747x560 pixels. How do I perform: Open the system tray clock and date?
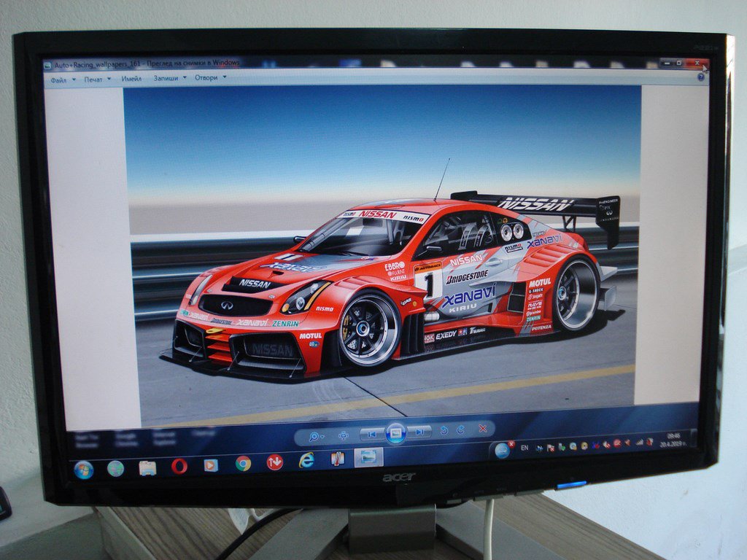point(673,440)
